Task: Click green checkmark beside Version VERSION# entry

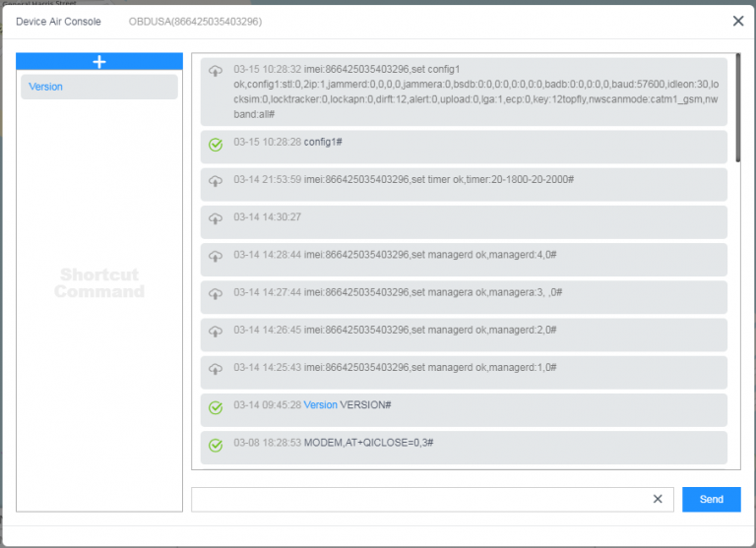Action: coord(216,407)
